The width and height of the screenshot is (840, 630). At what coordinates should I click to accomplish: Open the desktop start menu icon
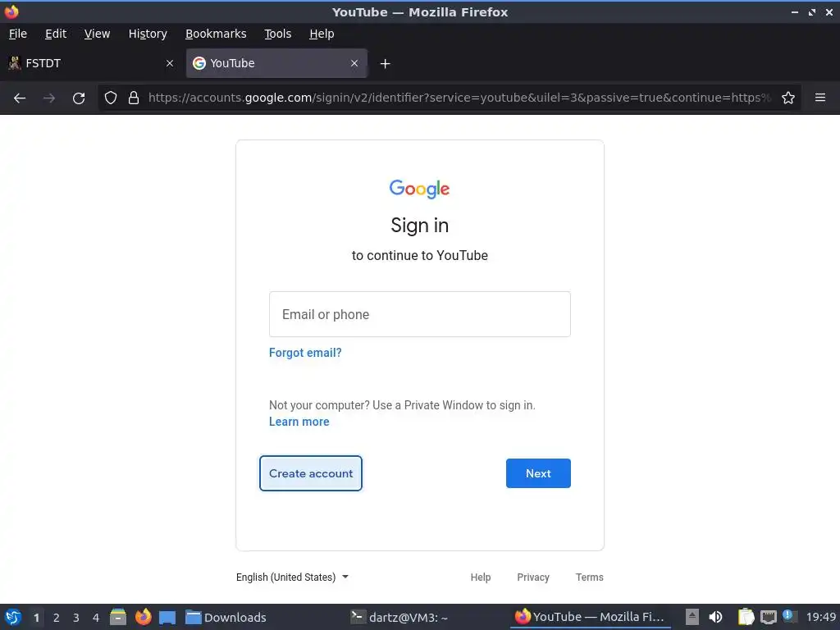coord(13,617)
